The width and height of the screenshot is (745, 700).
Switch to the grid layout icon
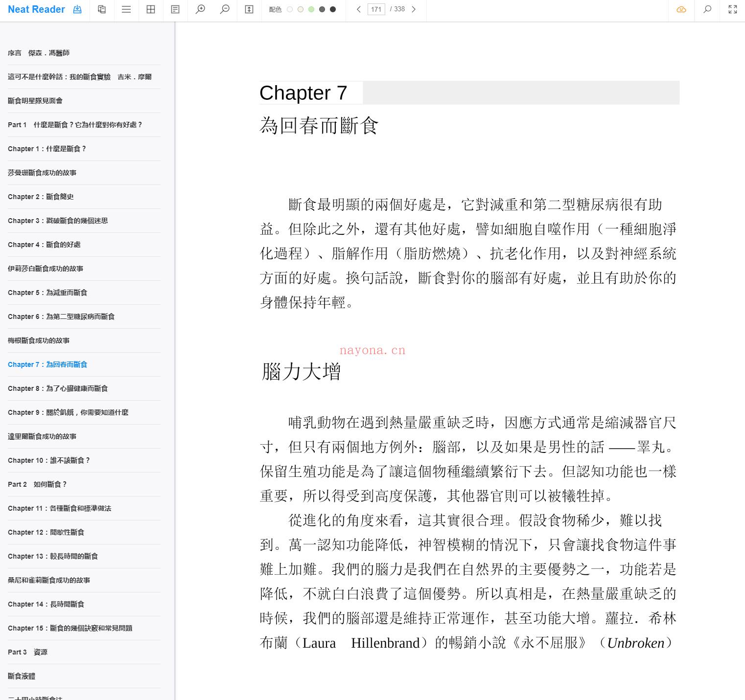tap(151, 9)
